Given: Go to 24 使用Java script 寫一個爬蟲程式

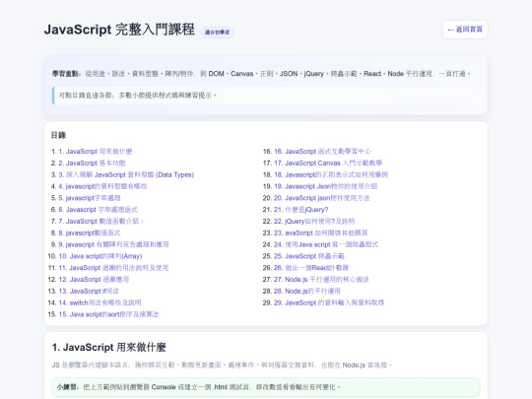Looking at the screenshot, I should pyautogui.click(x=326, y=244).
